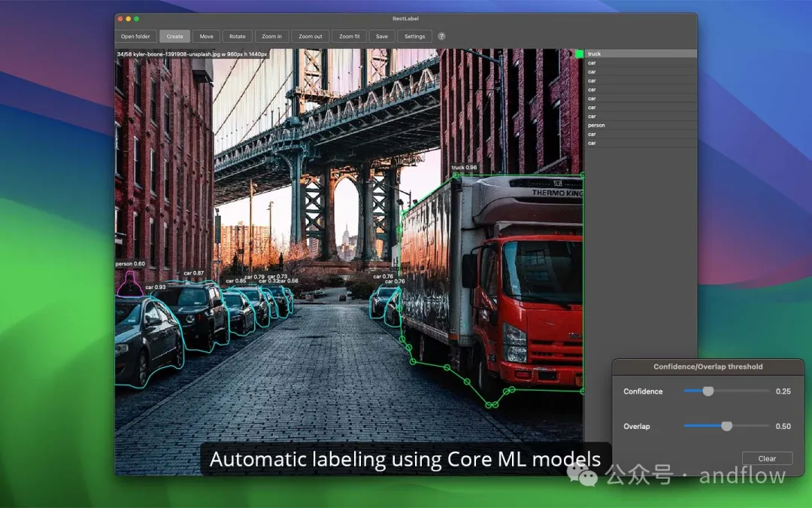Click the 'person 0.60' annotation label
This screenshot has width=812, height=508.
[130, 264]
